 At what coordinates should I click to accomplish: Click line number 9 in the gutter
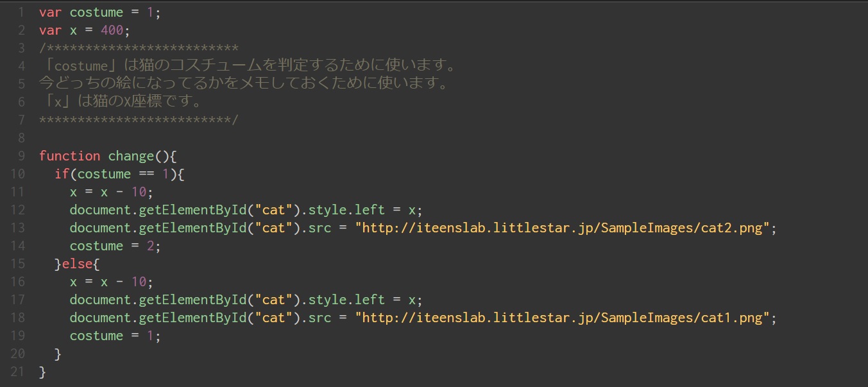pos(21,156)
